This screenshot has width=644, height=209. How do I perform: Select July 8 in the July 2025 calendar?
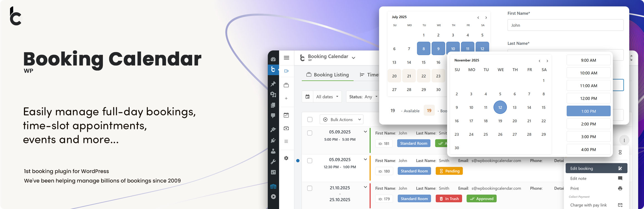point(423,49)
